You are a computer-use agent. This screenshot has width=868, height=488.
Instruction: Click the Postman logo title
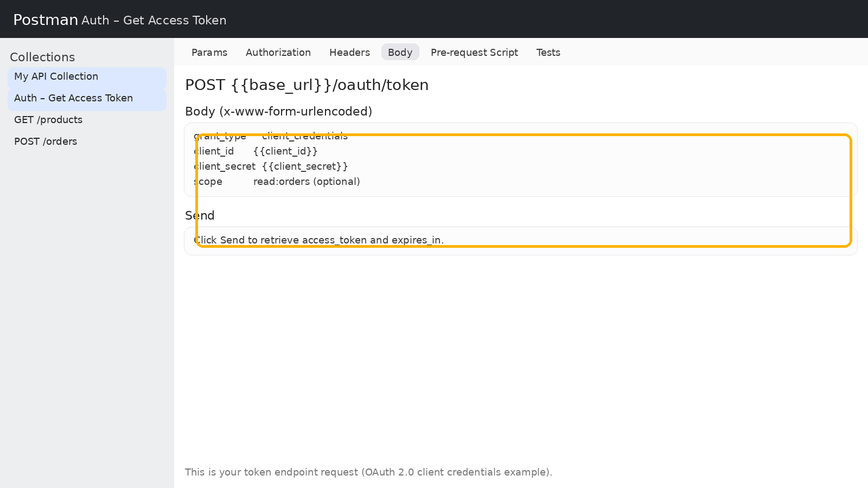[x=46, y=20]
